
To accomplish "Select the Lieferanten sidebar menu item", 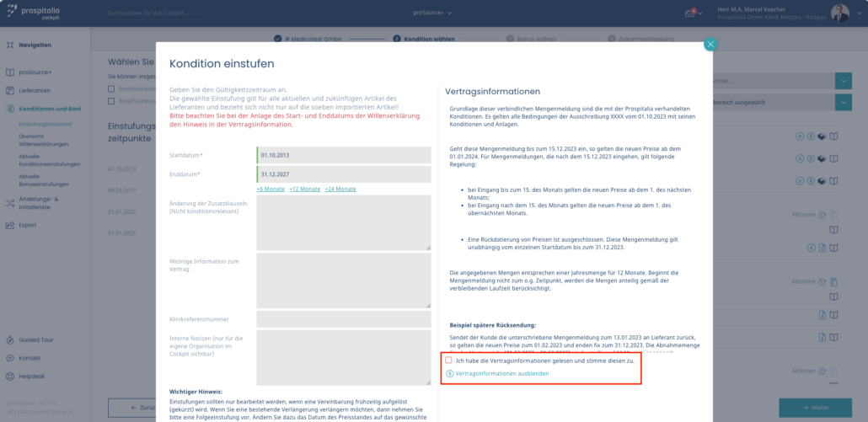I will click(x=35, y=90).
